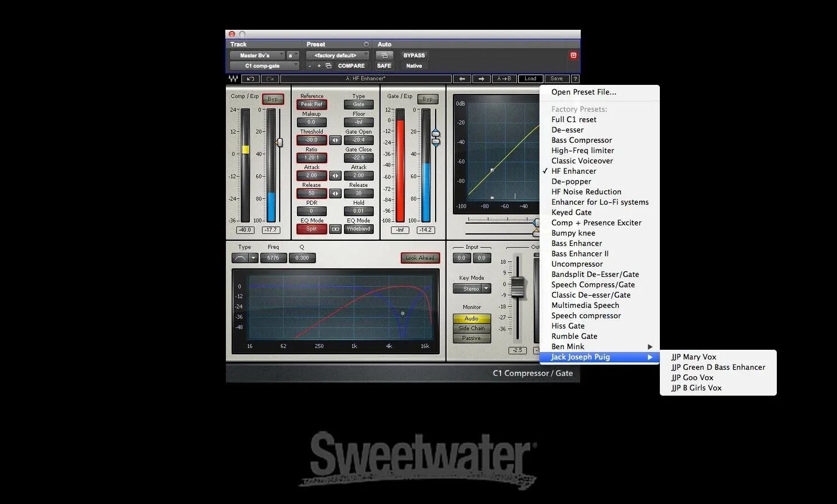Select the Hiss Gate preset
Image resolution: width=837 pixels, height=504 pixels.
coord(600,326)
